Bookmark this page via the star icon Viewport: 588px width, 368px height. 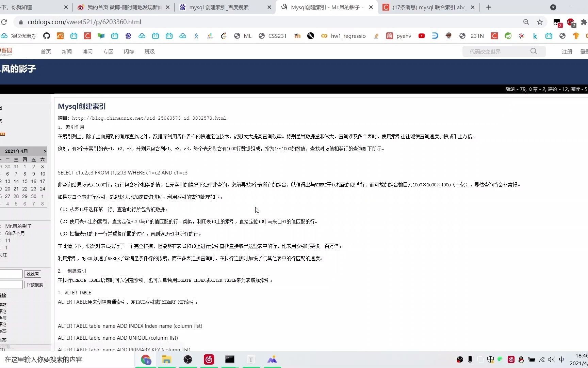click(x=540, y=22)
